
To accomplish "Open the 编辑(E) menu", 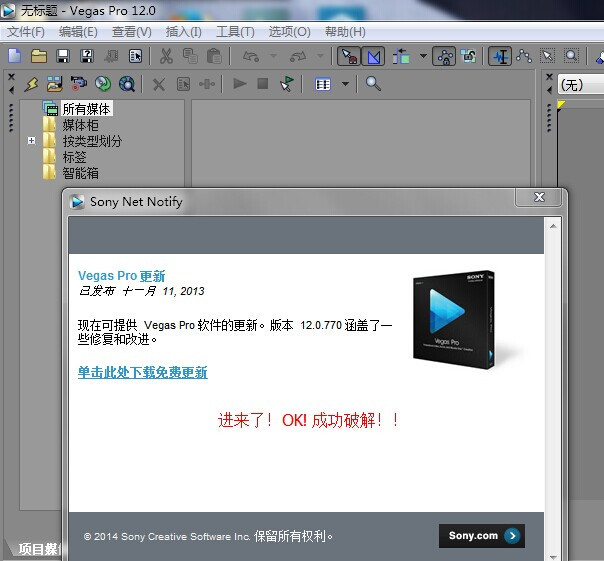I will click(x=78, y=32).
